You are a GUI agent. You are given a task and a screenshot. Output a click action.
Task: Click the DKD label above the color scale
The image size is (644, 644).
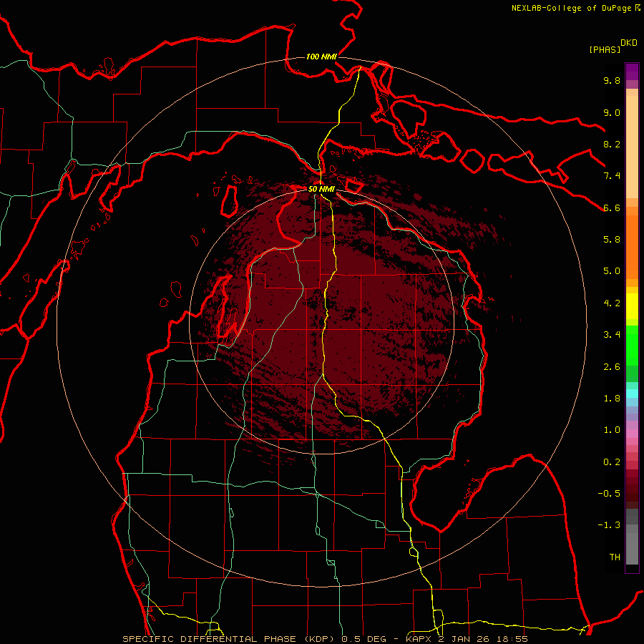click(628, 43)
